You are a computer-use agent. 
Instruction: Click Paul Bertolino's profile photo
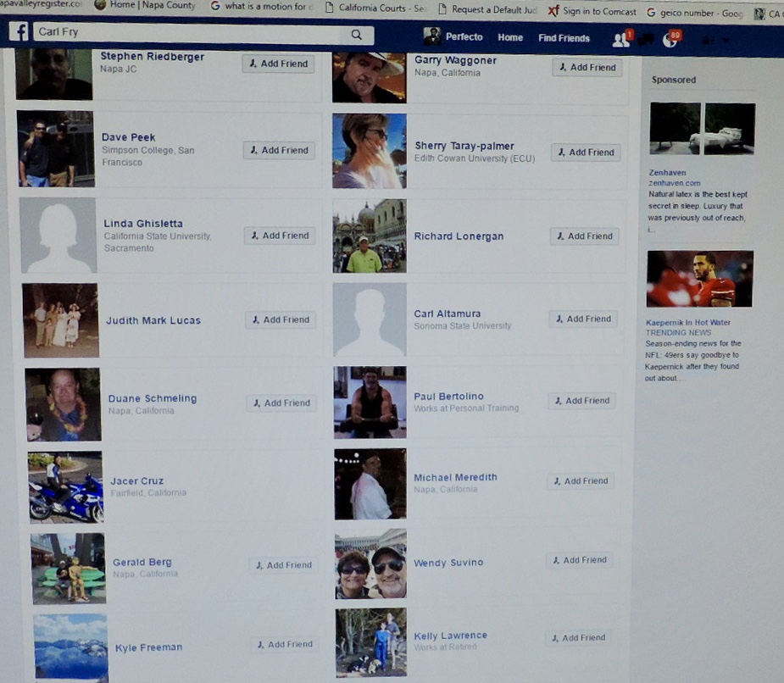370,403
